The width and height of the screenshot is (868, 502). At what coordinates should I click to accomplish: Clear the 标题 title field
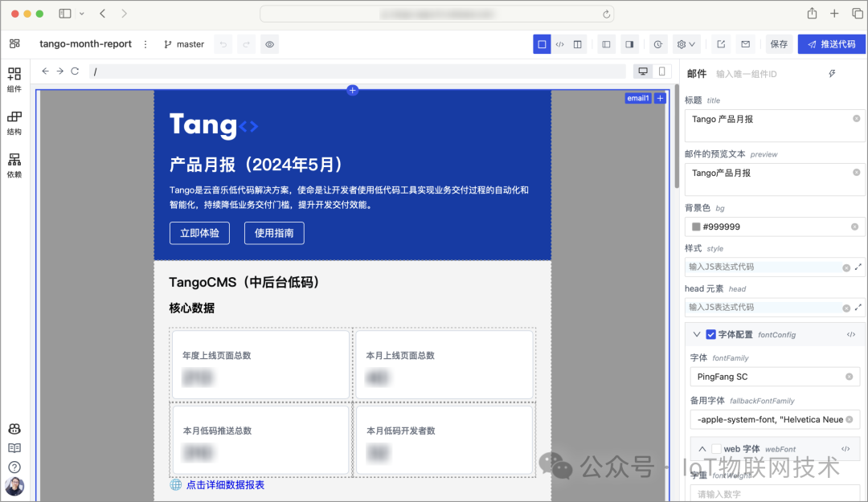point(857,118)
